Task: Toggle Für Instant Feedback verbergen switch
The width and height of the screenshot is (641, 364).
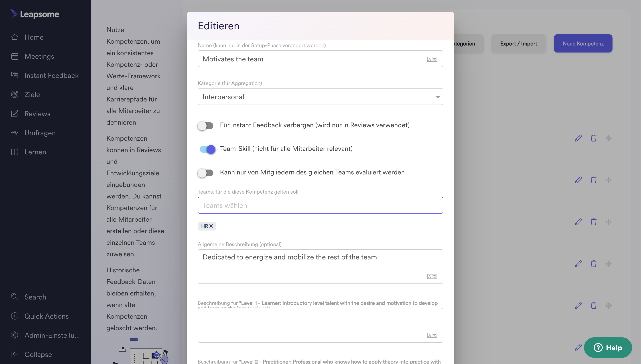Action: pos(205,125)
